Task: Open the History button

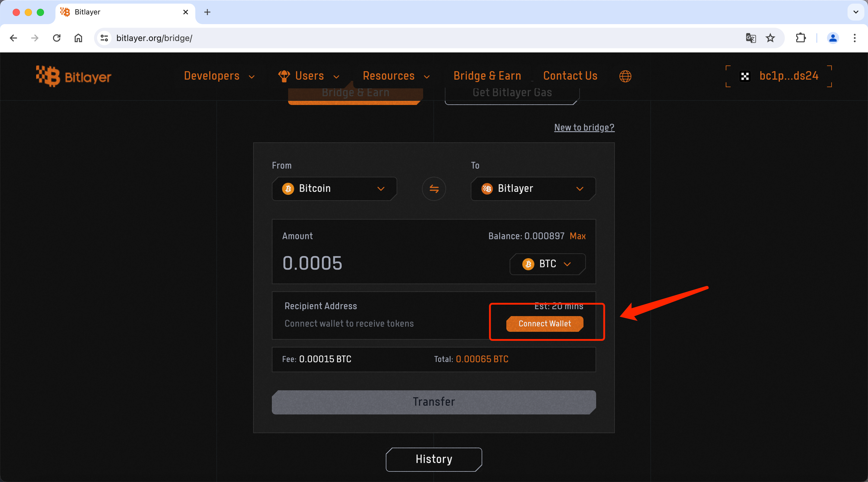Action: tap(434, 459)
